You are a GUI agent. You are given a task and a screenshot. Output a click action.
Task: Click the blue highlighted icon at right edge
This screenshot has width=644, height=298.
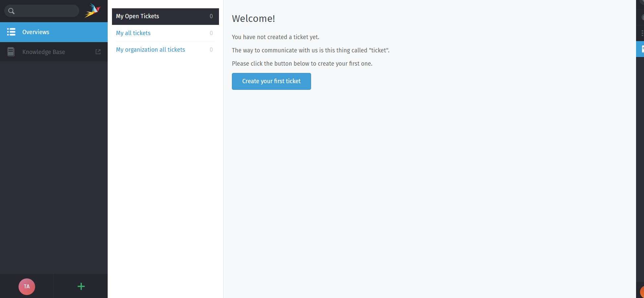641,49
